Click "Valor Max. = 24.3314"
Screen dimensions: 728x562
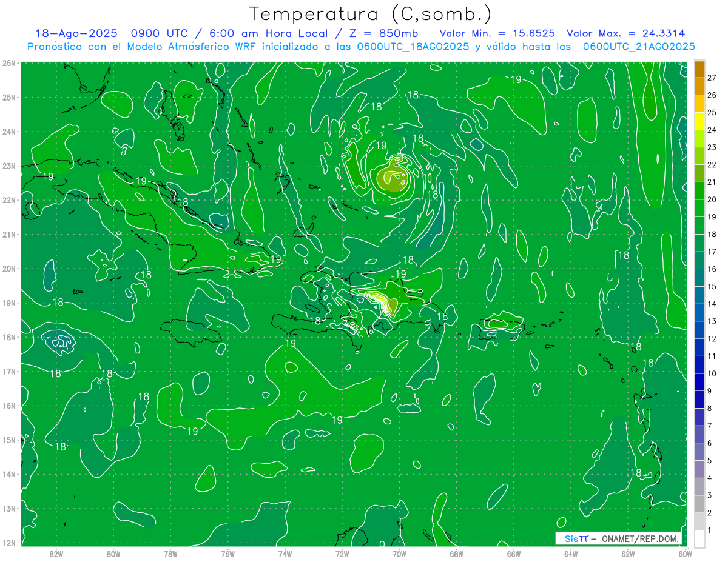[626, 34]
